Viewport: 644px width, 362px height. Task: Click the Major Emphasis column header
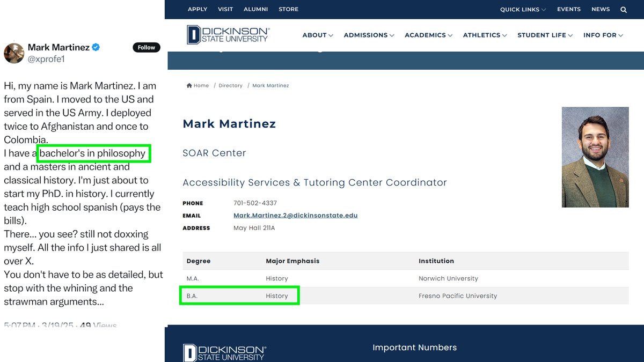coord(292,261)
